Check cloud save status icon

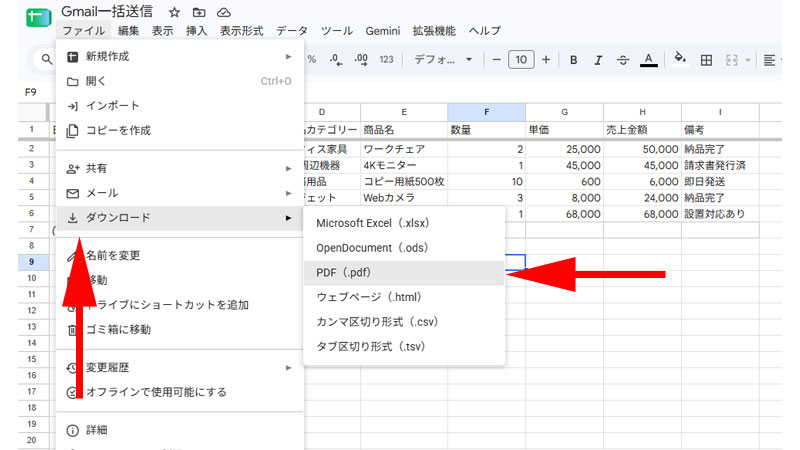tap(223, 12)
